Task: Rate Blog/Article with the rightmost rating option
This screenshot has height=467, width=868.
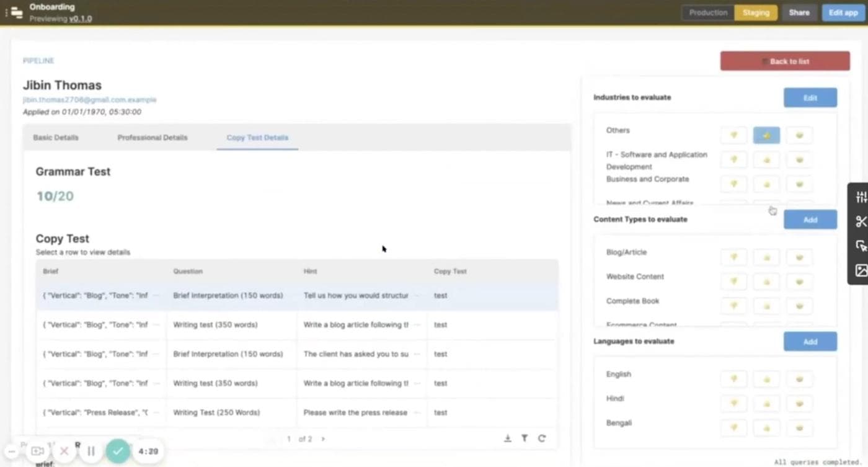Action: tap(799, 257)
